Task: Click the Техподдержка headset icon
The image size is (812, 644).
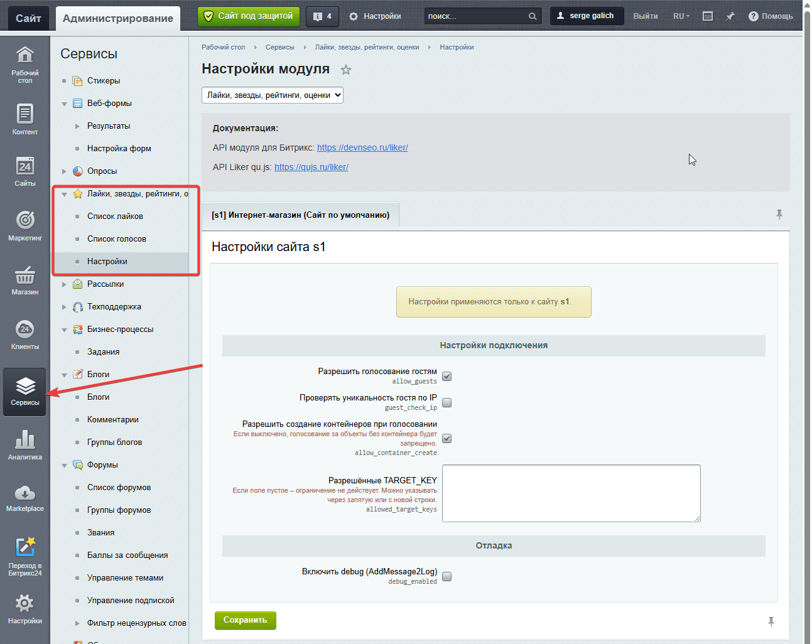Action: coord(78,306)
